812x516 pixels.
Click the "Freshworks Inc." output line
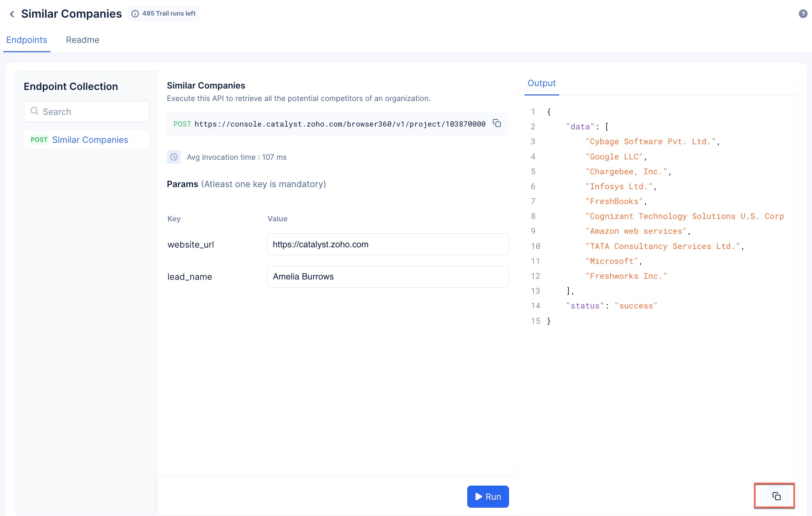point(626,276)
